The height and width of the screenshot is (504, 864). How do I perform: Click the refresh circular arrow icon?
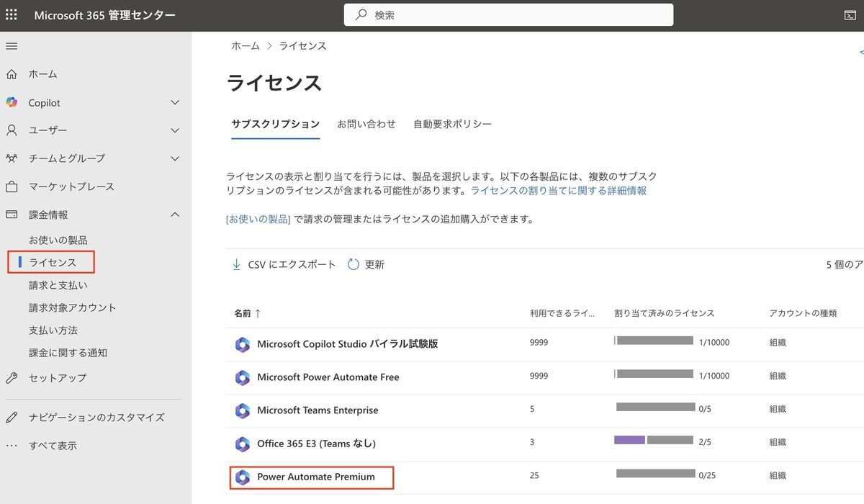354,264
